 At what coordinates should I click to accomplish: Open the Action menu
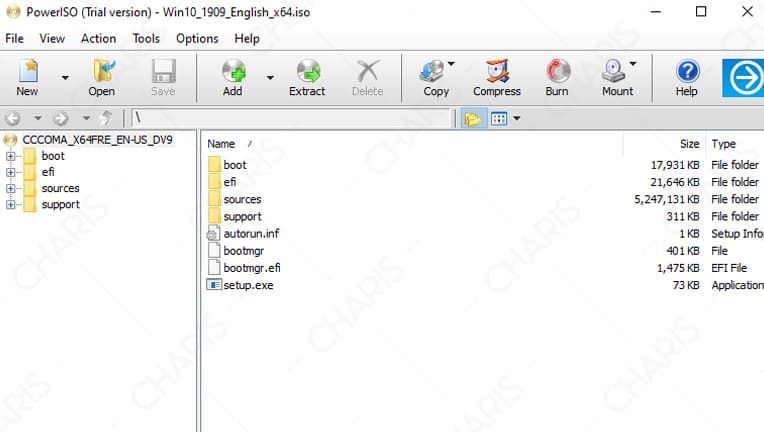[98, 38]
